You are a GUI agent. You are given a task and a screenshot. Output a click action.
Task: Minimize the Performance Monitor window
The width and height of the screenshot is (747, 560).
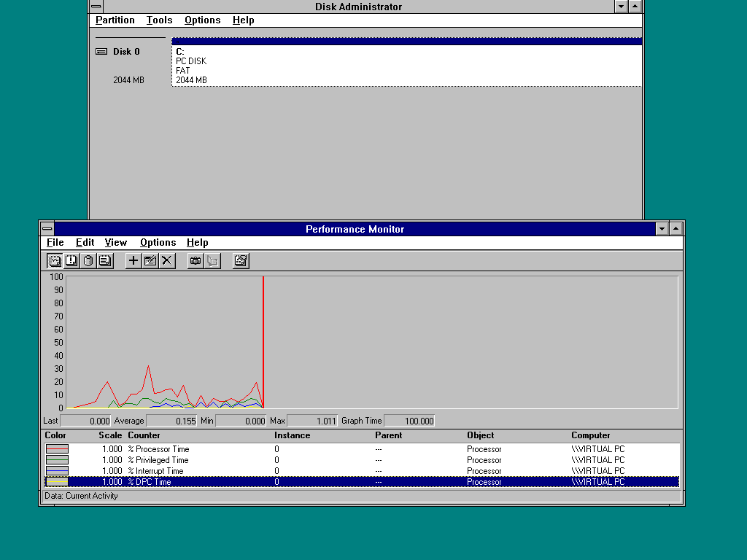[x=662, y=229]
